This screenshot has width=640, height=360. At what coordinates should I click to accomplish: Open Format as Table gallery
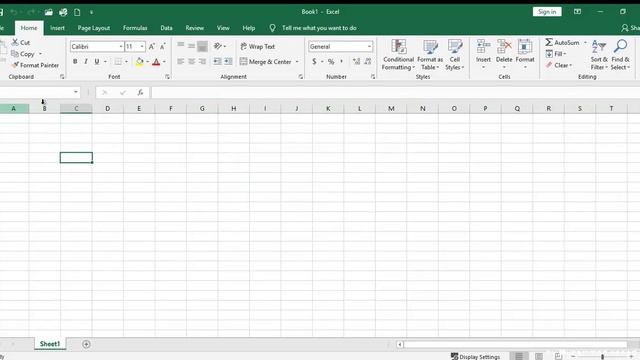click(x=430, y=55)
